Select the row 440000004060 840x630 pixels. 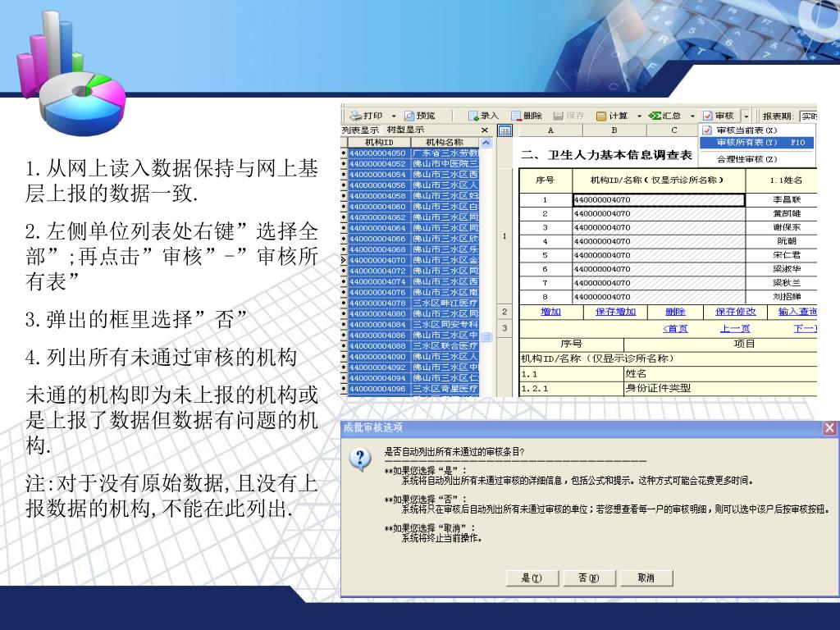click(x=410, y=207)
